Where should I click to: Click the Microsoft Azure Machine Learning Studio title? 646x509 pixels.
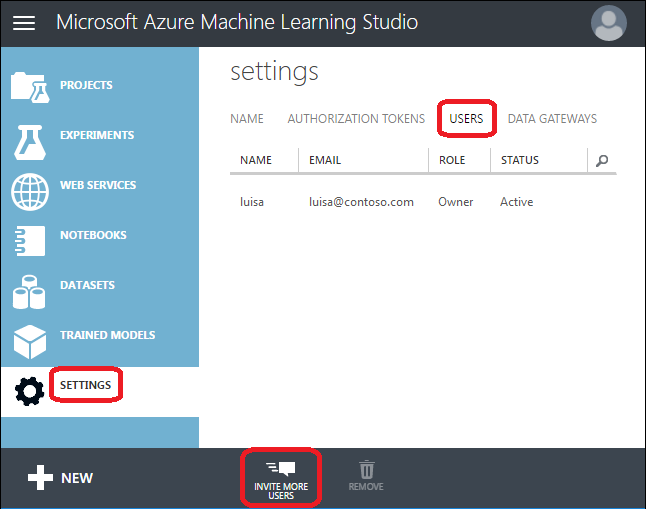(x=237, y=22)
